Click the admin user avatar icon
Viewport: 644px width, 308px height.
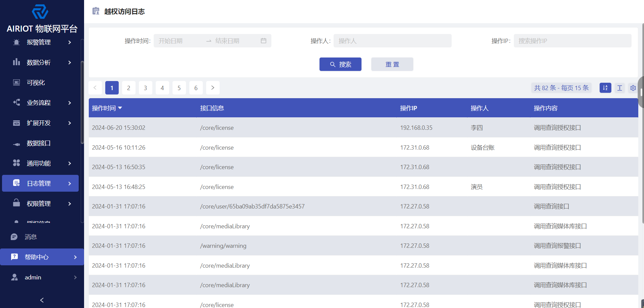[14, 277]
